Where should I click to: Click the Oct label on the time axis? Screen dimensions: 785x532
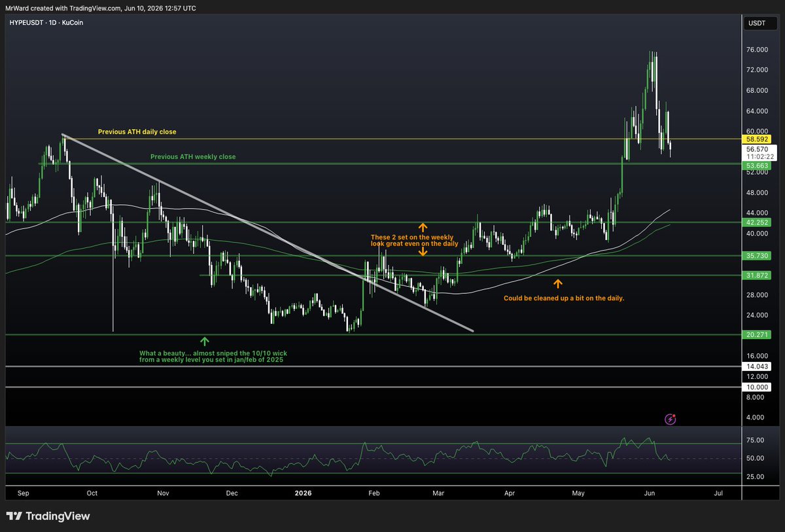coord(92,493)
